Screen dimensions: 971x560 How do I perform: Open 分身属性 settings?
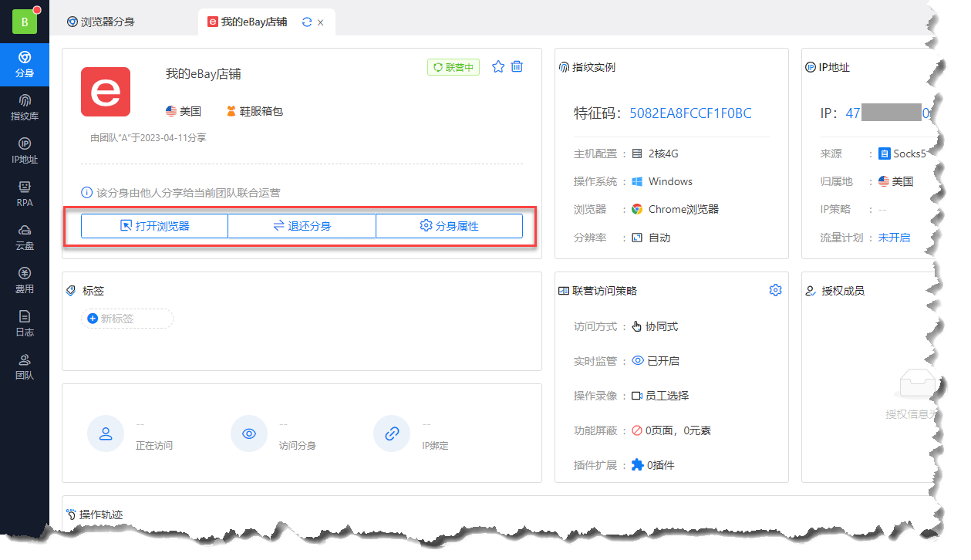tap(449, 226)
